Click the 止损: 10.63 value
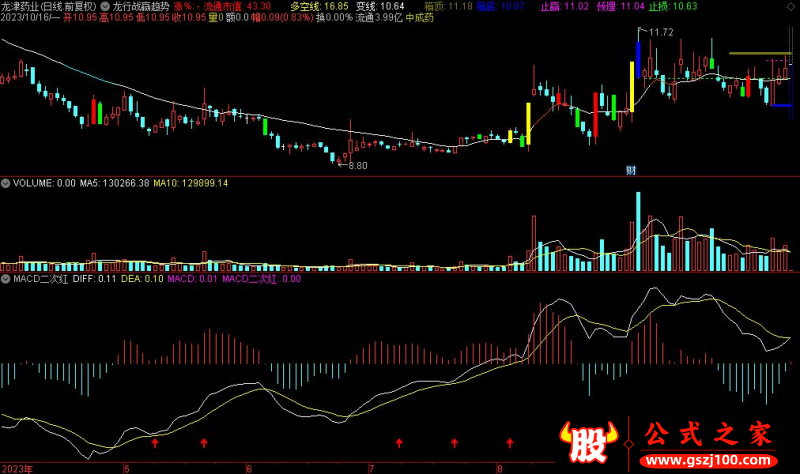The image size is (800, 474). point(673,7)
